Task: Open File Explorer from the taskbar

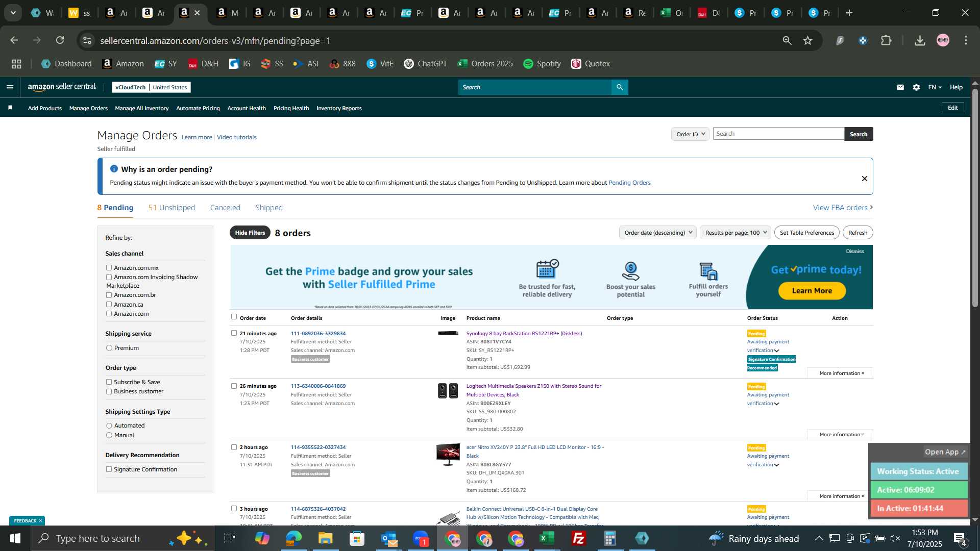Action: click(x=325, y=538)
